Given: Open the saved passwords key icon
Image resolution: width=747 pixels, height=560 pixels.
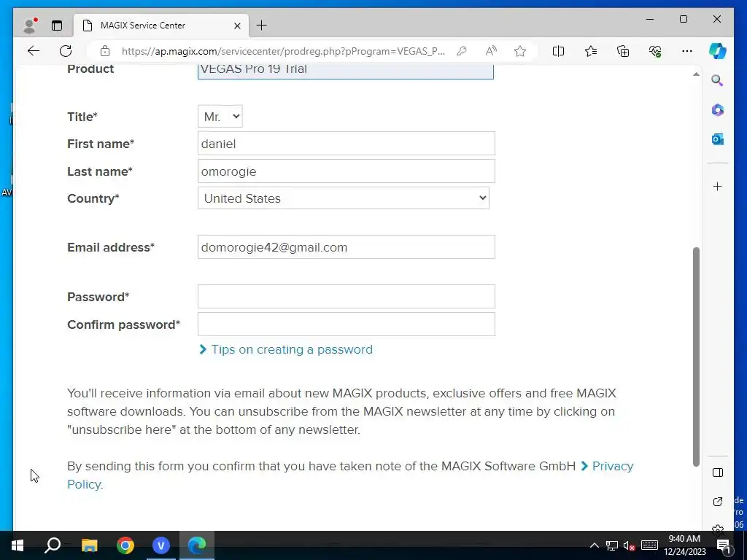Looking at the screenshot, I should coord(461,51).
